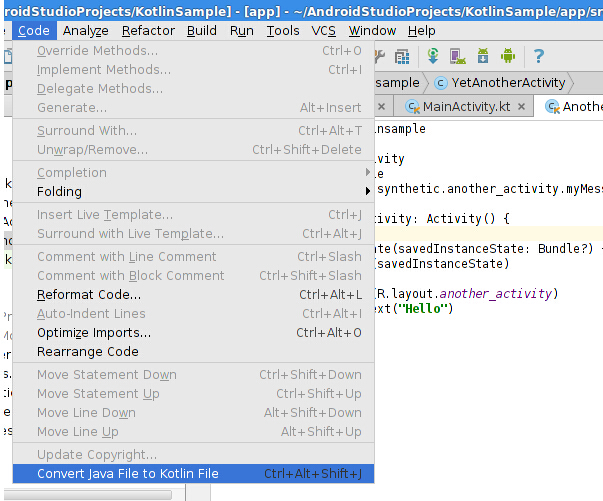Click Implement Methods... menu entry
This screenshot has width=603, height=501.
click(193, 70)
